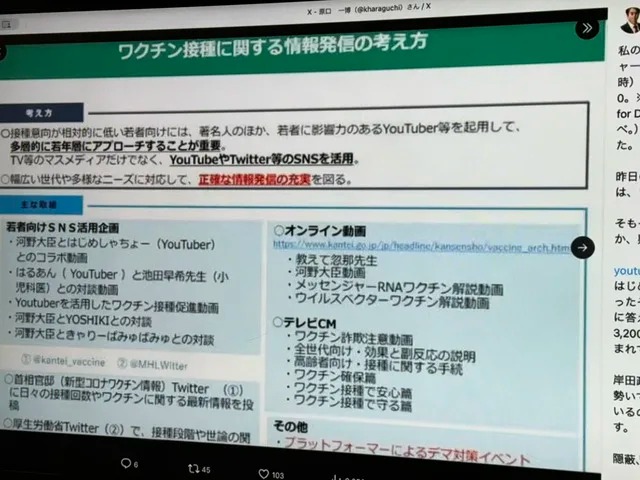Click the line ワクチン詐欺注意動画
640x480 pixels.
350,338
